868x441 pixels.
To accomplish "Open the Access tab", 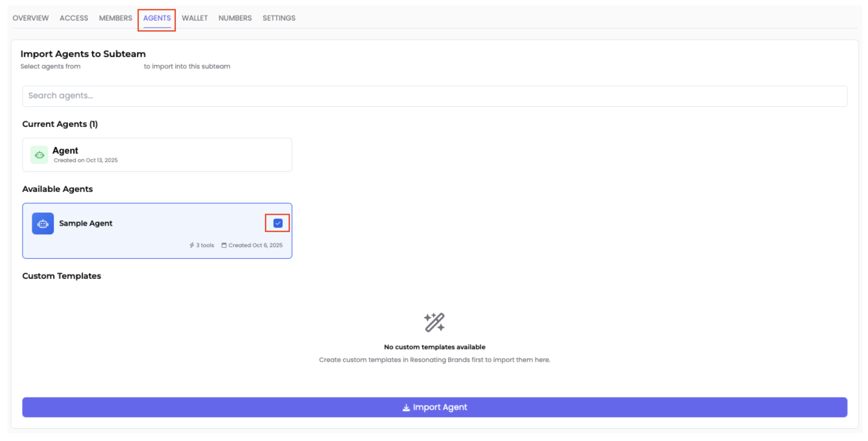I will 73,18.
